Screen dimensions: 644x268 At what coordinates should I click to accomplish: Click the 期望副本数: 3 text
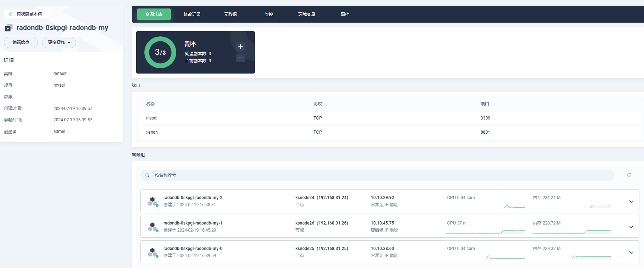pos(198,54)
